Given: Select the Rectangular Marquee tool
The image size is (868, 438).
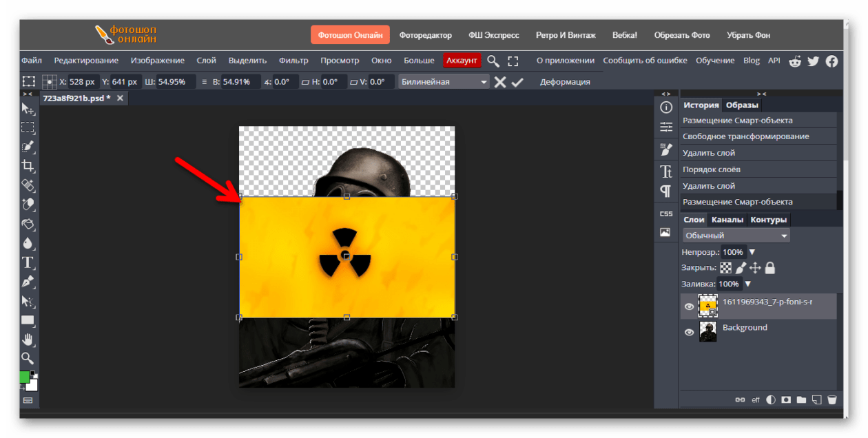Looking at the screenshot, I should (x=28, y=127).
